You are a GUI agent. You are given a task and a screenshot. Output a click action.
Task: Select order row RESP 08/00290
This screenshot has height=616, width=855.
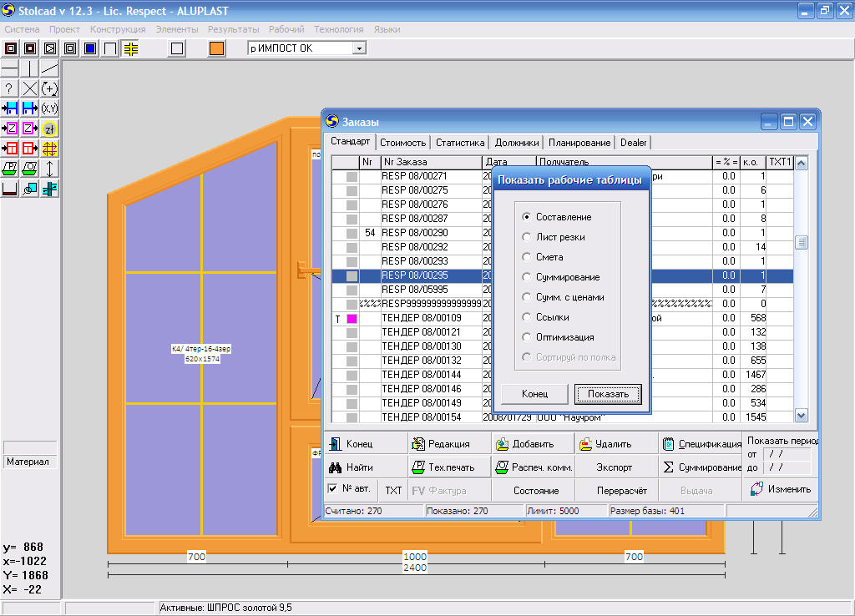[x=562, y=233]
